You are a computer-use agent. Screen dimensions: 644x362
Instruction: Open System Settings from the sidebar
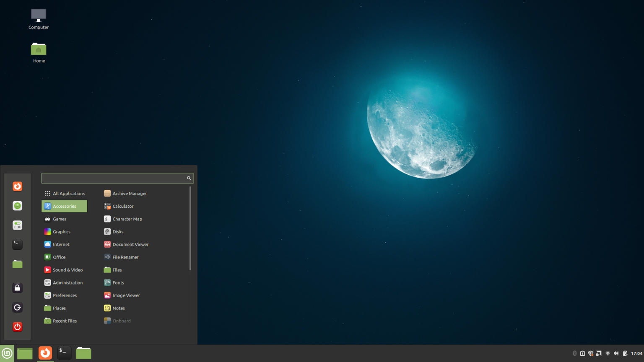pyautogui.click(x=17, y=225)
